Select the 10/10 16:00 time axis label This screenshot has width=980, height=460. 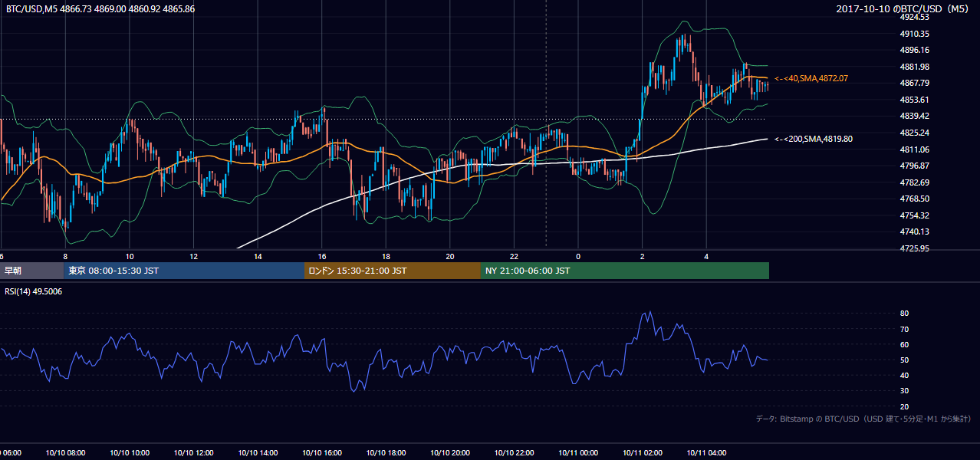[x=321, y=453]
